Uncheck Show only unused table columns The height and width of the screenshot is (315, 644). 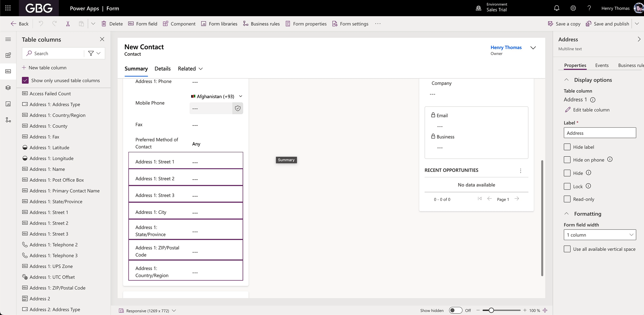click(25, 80)
